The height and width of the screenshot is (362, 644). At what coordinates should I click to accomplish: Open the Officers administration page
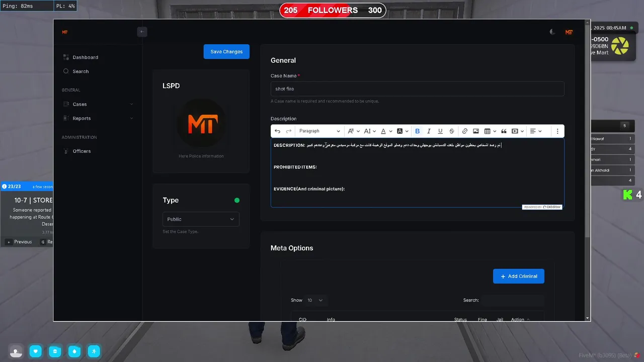(x=82, y=151)
